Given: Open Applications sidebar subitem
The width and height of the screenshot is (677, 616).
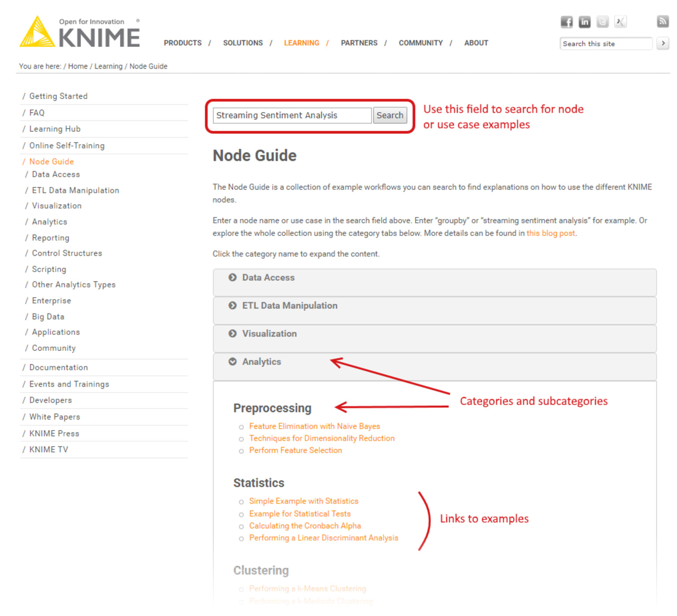Looking at the screenshot, I should 56,332.
